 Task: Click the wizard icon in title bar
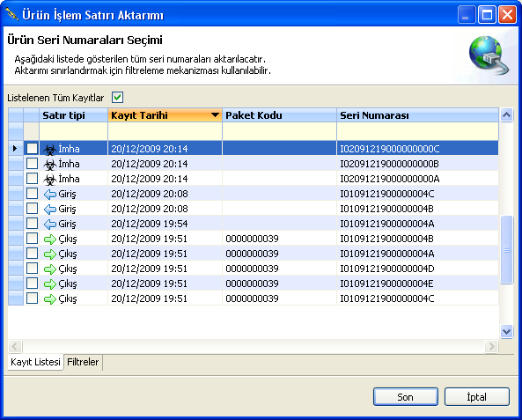pyautogui.click(x=12, y=14)
